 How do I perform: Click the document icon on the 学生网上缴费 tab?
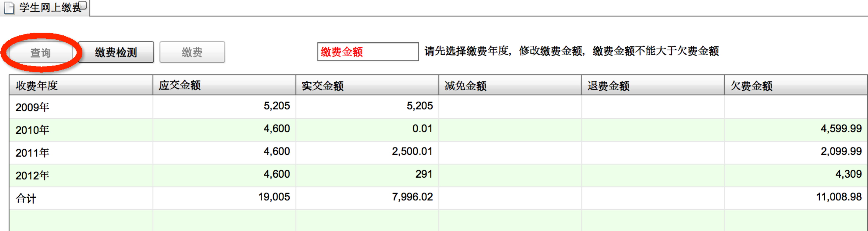coord(9,8)
